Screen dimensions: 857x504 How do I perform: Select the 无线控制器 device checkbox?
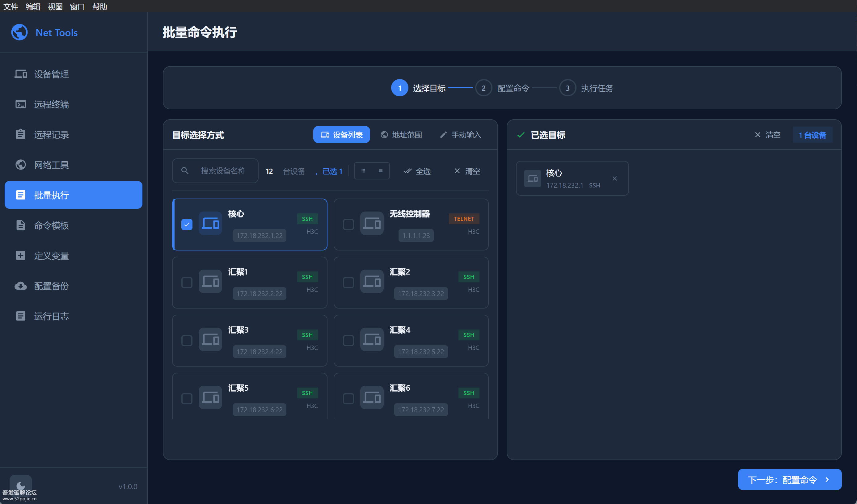coord(348,224)
